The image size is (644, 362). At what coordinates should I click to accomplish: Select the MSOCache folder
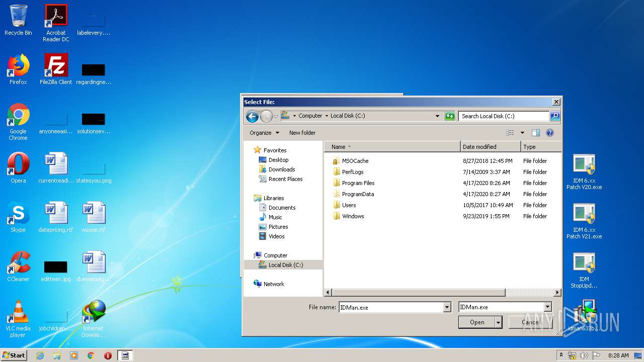point(355,161)
